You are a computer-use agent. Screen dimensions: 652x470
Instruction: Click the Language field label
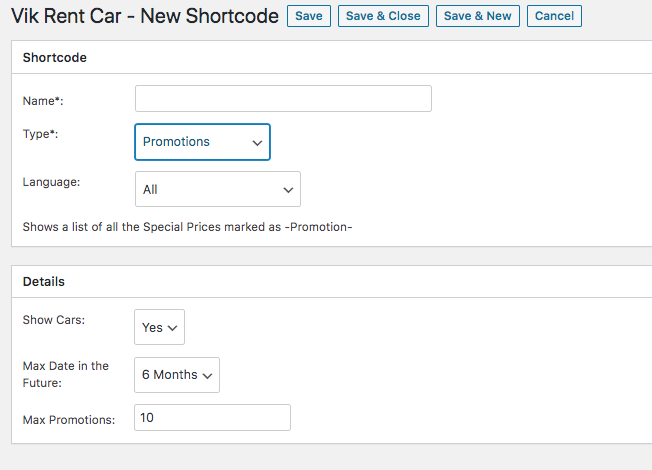pos(51,182)
